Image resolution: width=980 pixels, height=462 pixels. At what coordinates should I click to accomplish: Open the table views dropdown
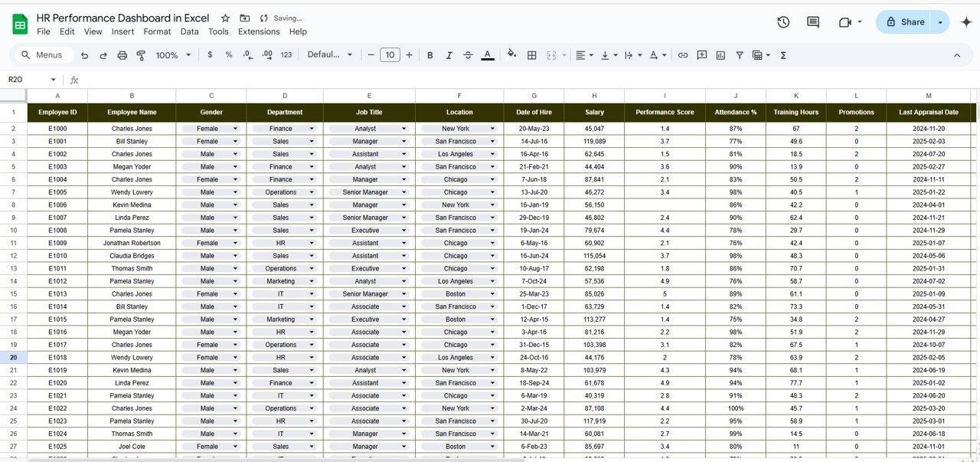coord(760,55)
